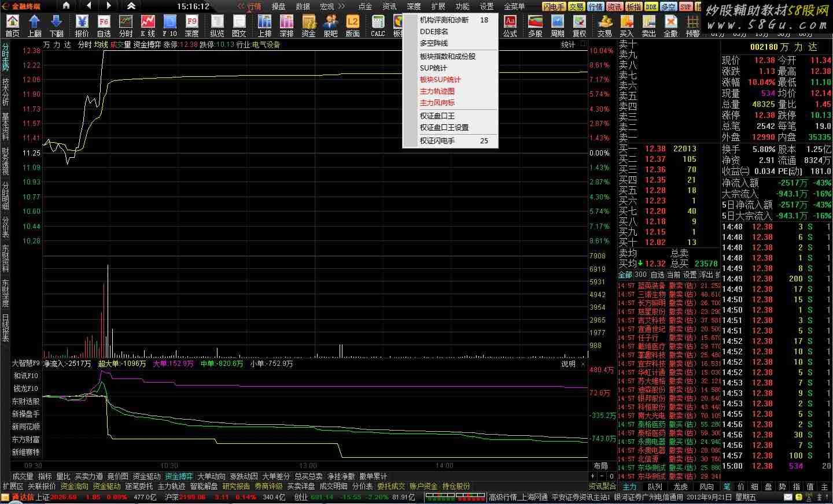Select the 自选 filter in news list
Image resolution: width=833 pixels, height=504 pixels.
tap(657, 275)
